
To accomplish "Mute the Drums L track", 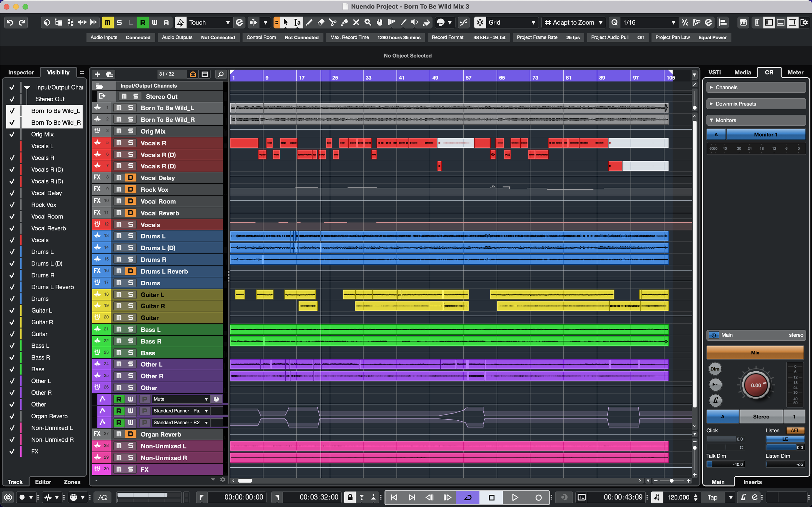I will tap(119, 236).
